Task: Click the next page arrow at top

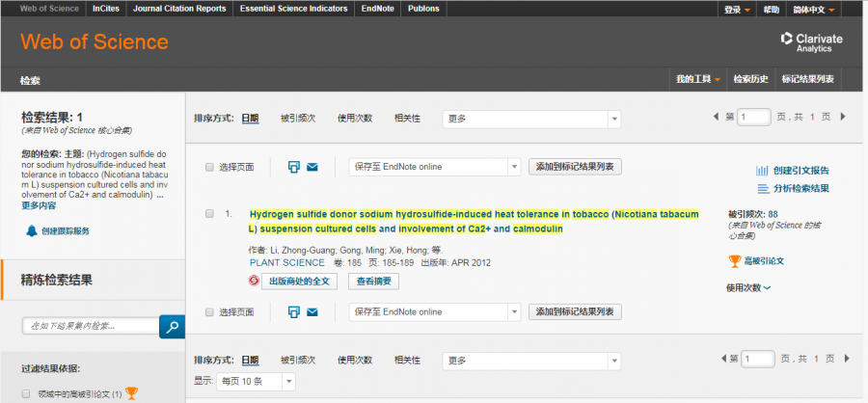Action: point(843,117)
